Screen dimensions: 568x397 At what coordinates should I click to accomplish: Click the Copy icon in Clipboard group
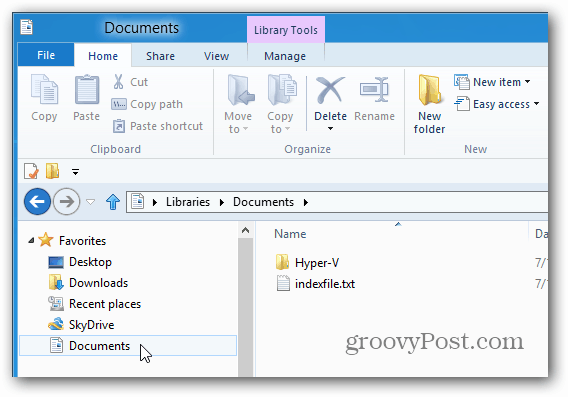[44, 89]
